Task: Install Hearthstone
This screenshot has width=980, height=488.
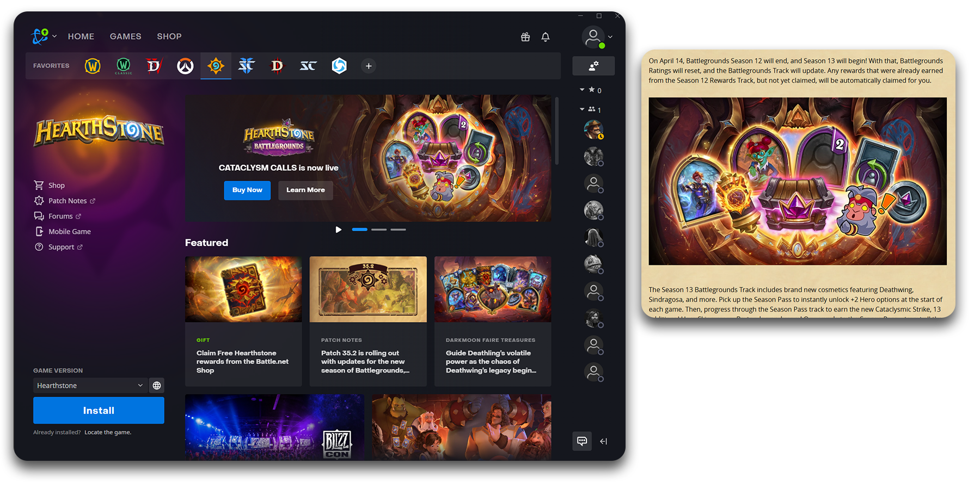Action: [x=99, y=410]
